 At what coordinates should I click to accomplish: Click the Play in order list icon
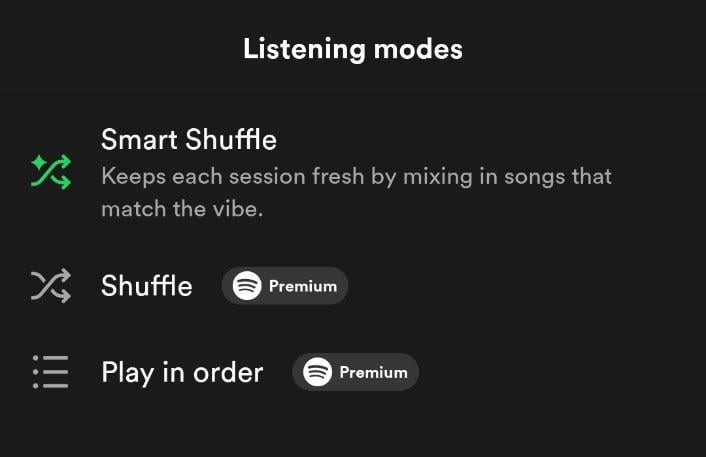click(50, 373)
